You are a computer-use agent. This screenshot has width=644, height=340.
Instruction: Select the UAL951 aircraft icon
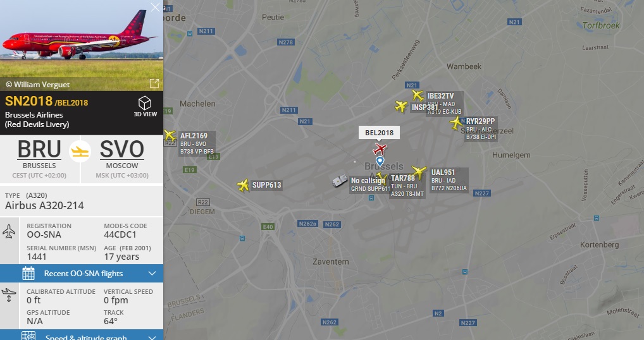pos(419,172)
